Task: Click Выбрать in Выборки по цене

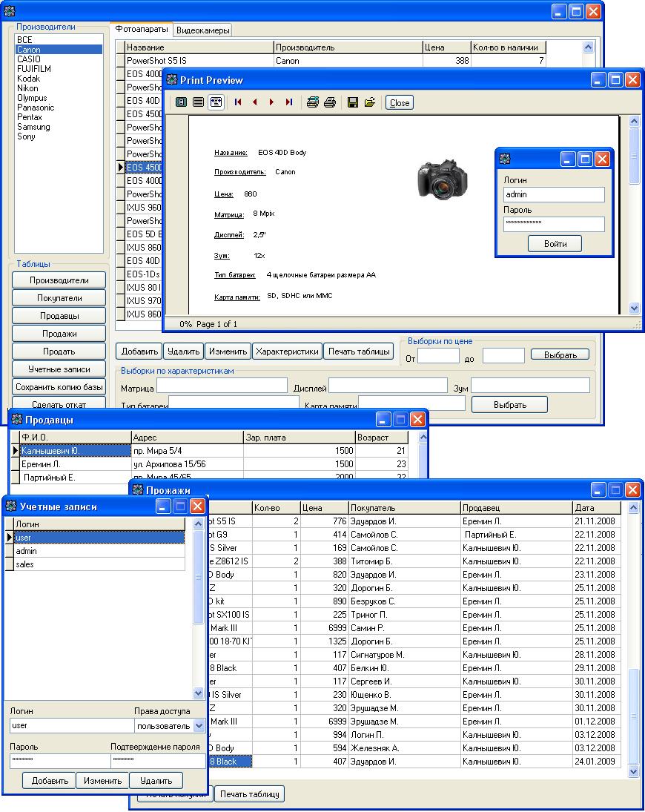Action: [x=560, y=354]
